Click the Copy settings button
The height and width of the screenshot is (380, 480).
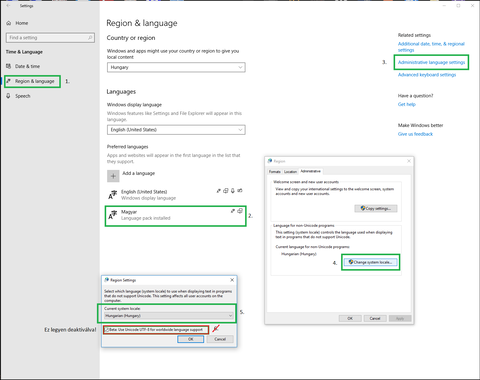[376, 208]
